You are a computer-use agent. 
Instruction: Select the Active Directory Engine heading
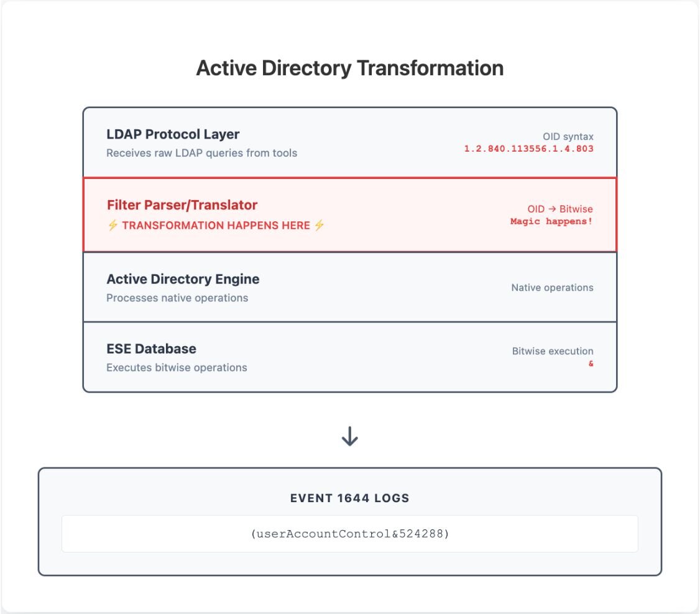[x=183, y=279]
